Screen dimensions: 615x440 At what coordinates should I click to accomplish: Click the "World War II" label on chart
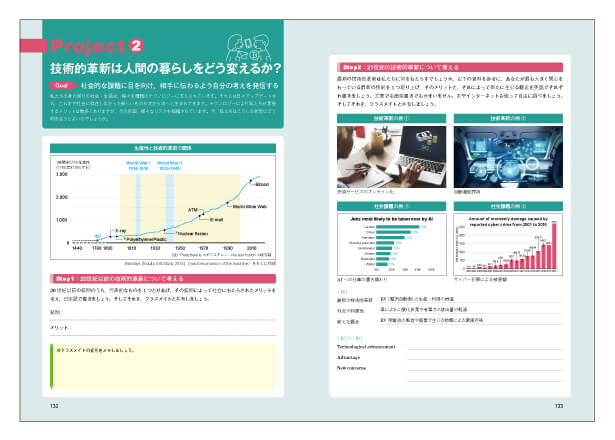(169, 165)
